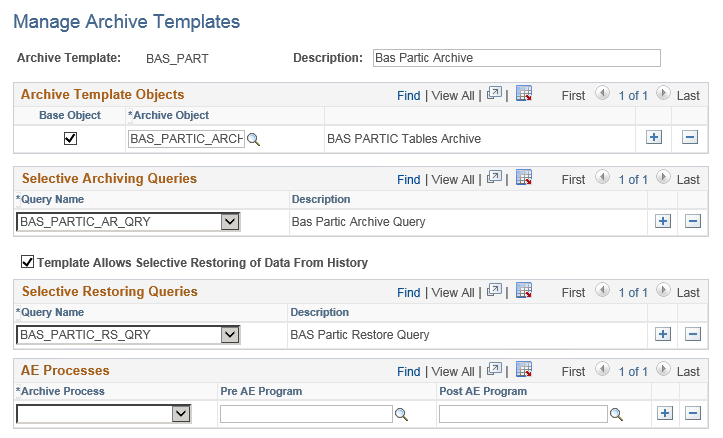Image resolution: width=723 pixels, height=438 pixels.
Task: Open lookup for Post AE Program
Action: pyautogui.click(x=617, y=414)
